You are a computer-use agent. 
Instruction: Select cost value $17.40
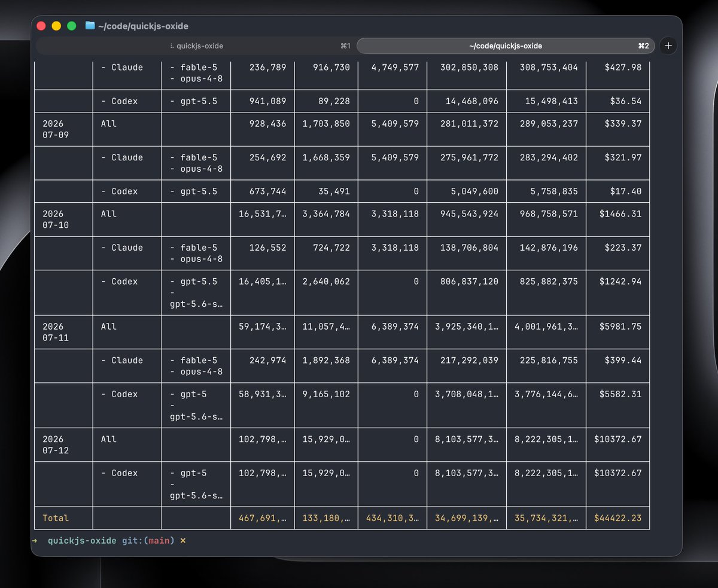coord(626,191)
